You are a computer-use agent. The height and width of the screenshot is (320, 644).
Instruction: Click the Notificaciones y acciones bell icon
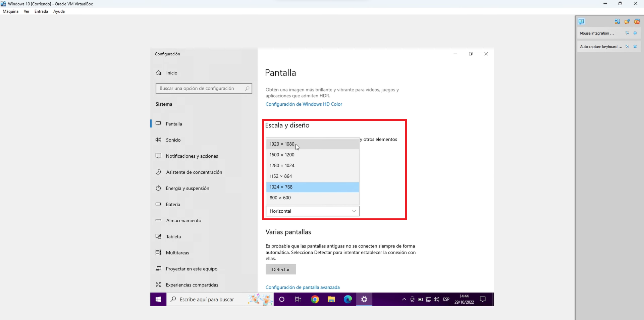[158, 156]
